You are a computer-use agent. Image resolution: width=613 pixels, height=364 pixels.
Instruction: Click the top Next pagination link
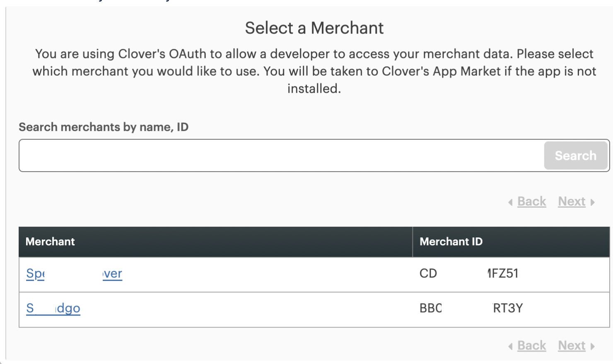(x=572, y=201)
